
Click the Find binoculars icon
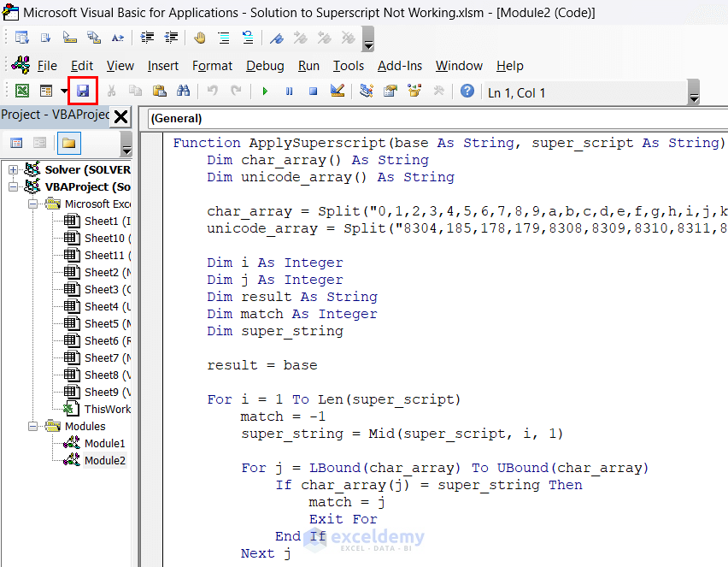point(184,91)
